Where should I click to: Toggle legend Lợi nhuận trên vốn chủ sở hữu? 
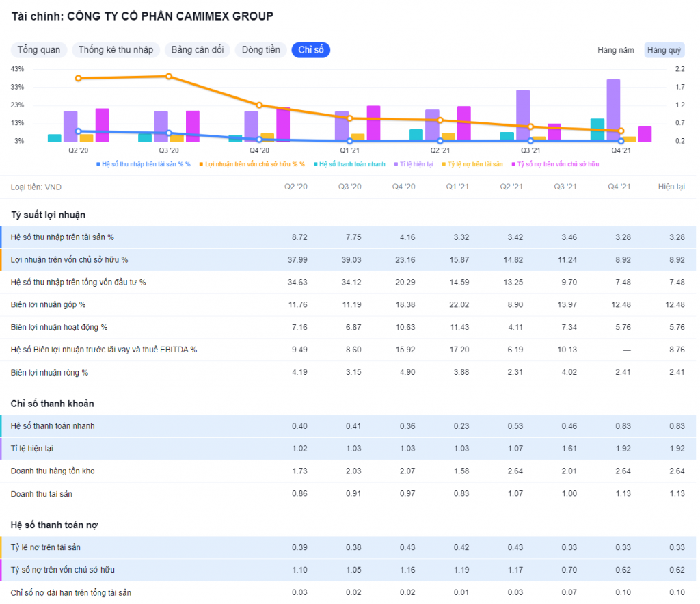pyautogui.click(x=252, y=164)
